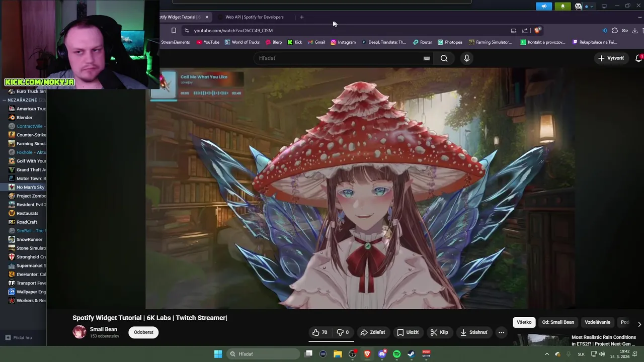Open volume control in system tray

(602, 354)
